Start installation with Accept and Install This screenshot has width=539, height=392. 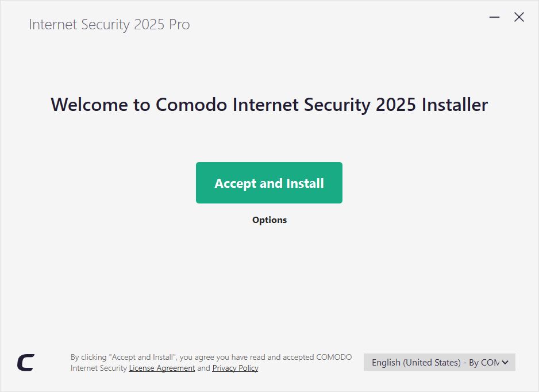(269, 183)
